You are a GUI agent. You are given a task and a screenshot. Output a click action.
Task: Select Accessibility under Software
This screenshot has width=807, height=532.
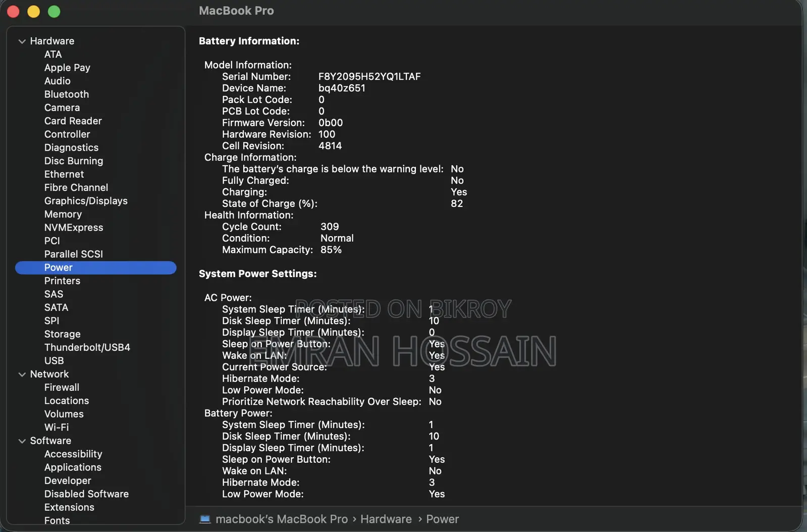coord(73,454)
